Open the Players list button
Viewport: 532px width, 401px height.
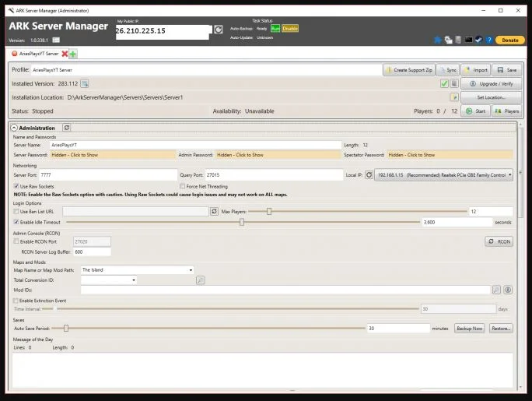point(507,111)
